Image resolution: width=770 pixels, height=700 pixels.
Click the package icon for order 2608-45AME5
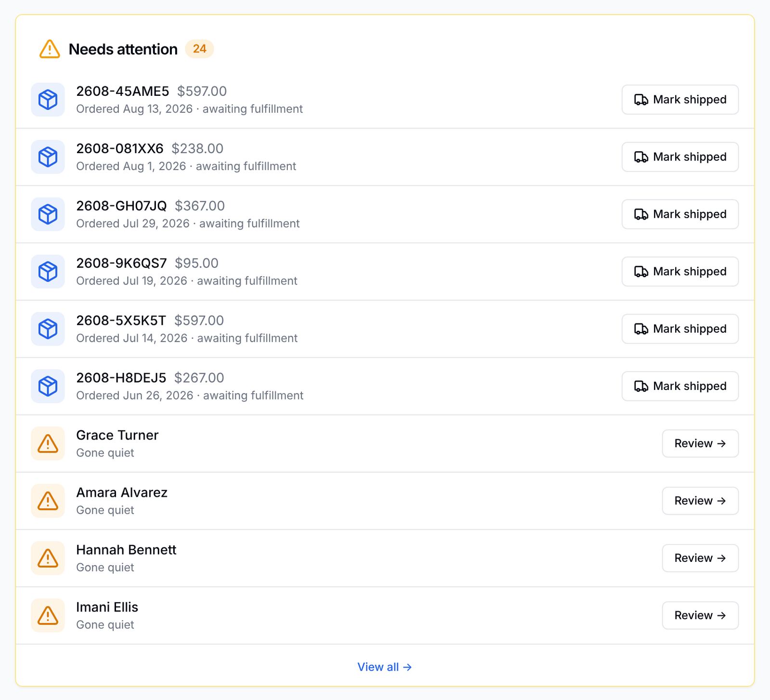tap(48, 100)
